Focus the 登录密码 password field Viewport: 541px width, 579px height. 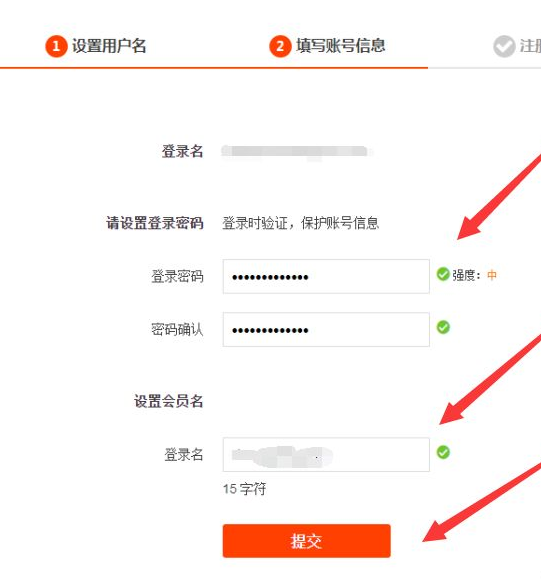tap(326, 277)
